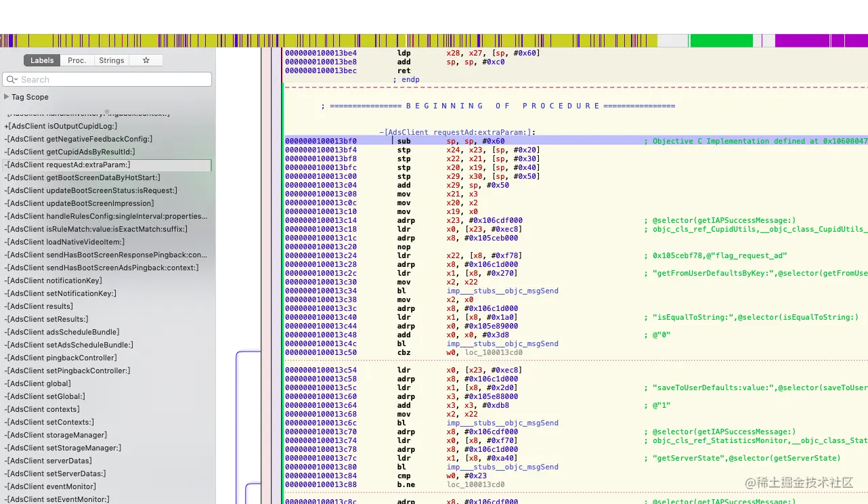This screenshot has width=868, height=504.
Task: Click the magnifier icon in search box
Action: point(12,79)
